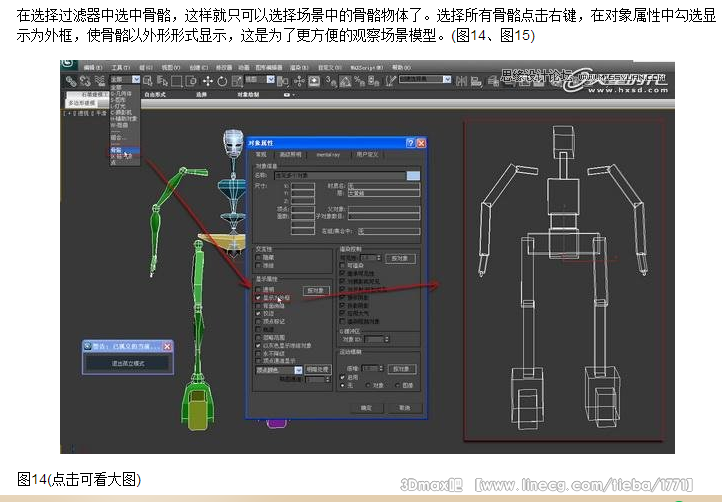Click 按对象 button in Motion Blur section
Image resolution: width=722 pixels, height=502 pixels.
pyautogui.click(x=402, y=369)
